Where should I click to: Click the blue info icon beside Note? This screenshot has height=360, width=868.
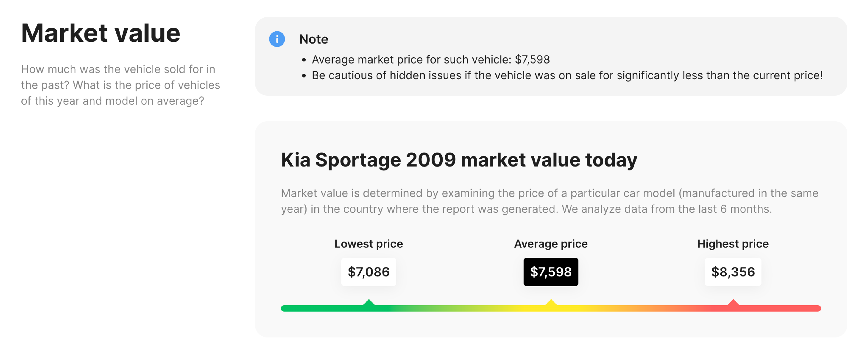(x=277, y=39)
